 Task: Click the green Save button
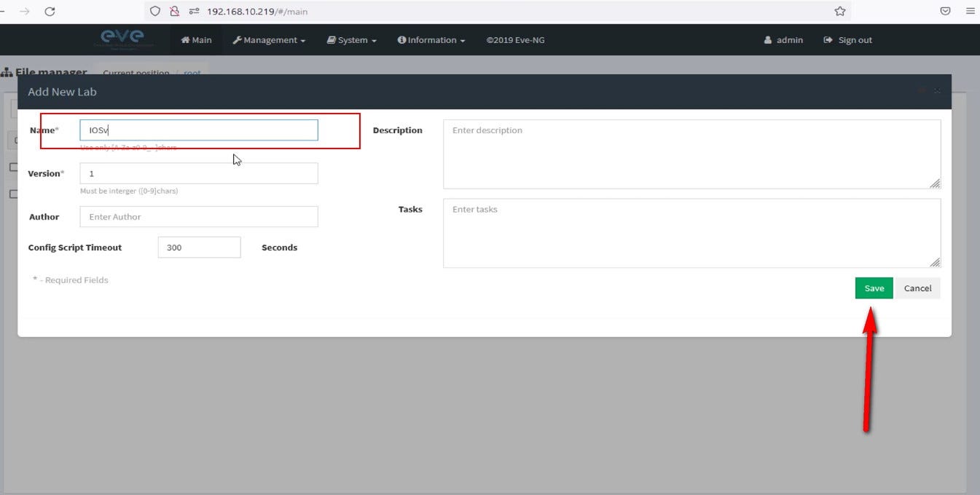[874, 288]
